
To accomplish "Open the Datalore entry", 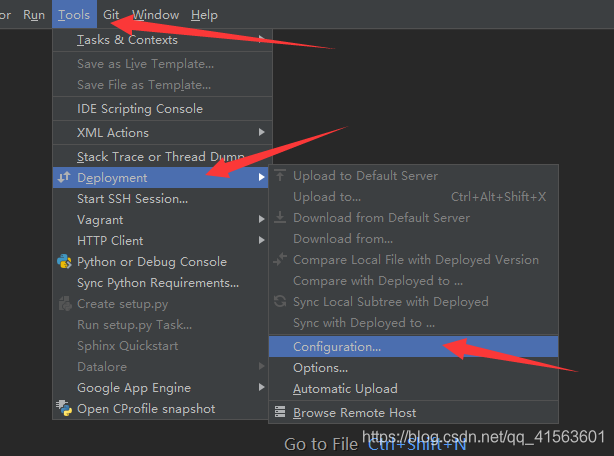I will tap(161, 367).
